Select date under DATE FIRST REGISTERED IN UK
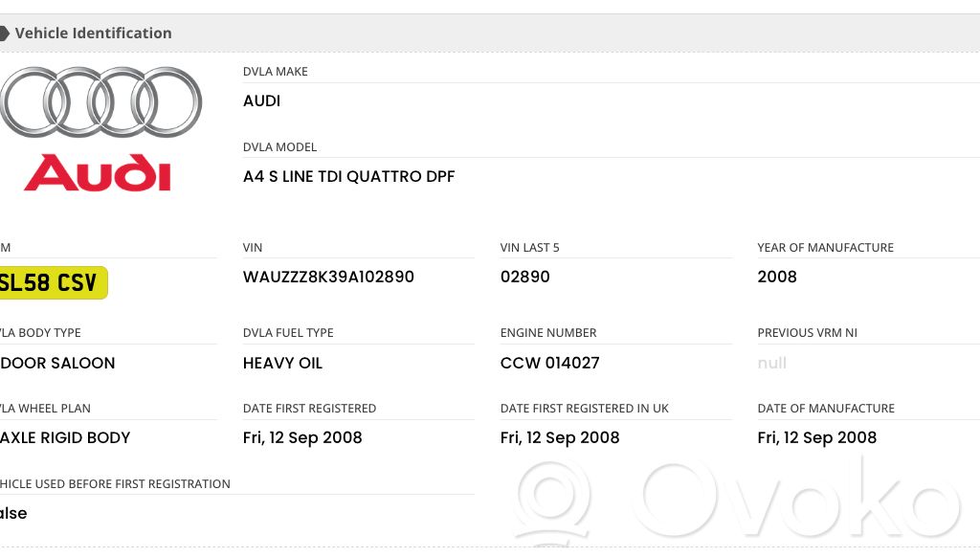Screen dimensions: 980x557 (x=560, y=438)
